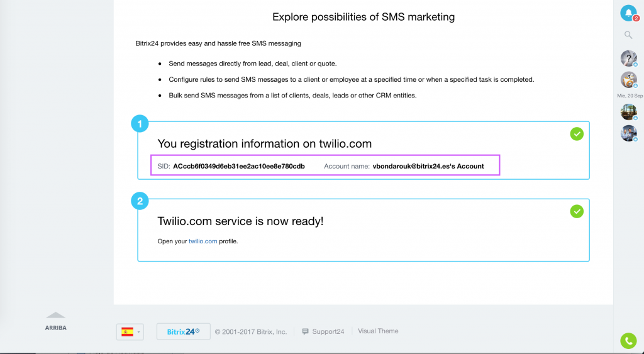Follow the twilio.com profile link
Viewport: 644px width, 354px height.
(x=203, y=241)
